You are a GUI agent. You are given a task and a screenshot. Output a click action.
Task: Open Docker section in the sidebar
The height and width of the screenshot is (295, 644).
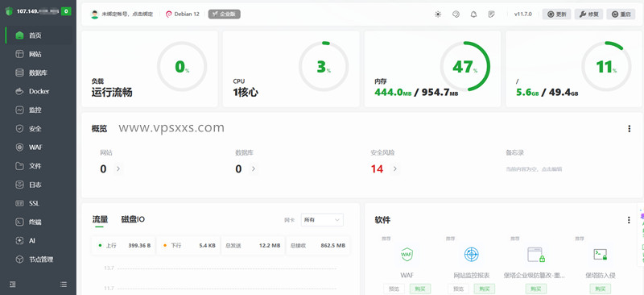(39, 91)
